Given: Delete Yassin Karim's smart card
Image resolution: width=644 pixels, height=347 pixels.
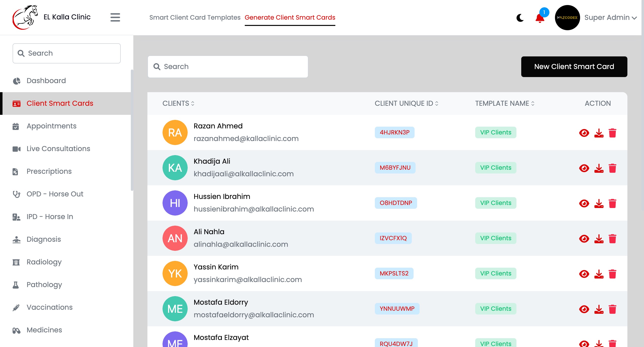Looking at the screenshot, I should click(612, 274).
